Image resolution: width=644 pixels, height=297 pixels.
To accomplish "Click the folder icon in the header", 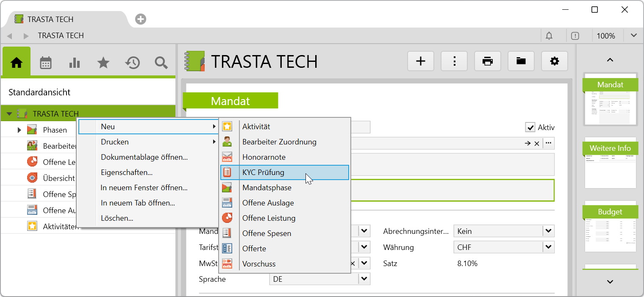I will [521, 61].
